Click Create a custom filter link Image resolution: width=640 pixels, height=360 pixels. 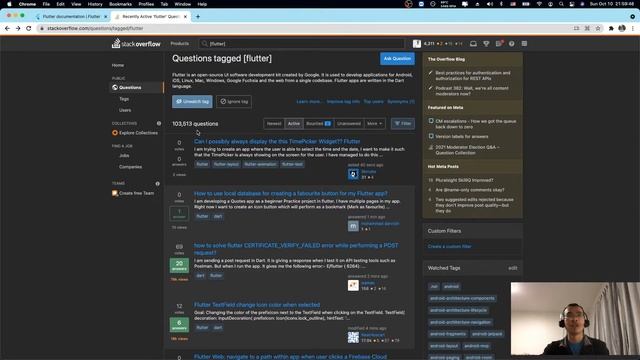[x=449, y=247]
